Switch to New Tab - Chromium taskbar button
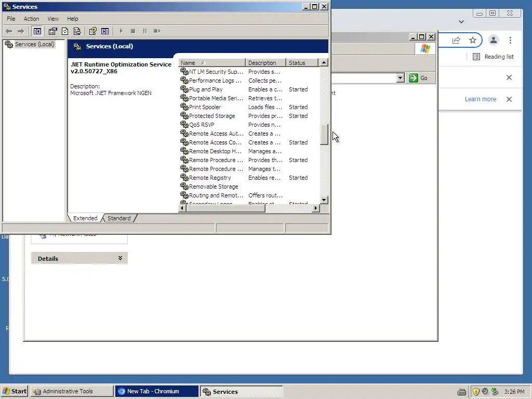The image size is (532, 399). coord(156,391)
